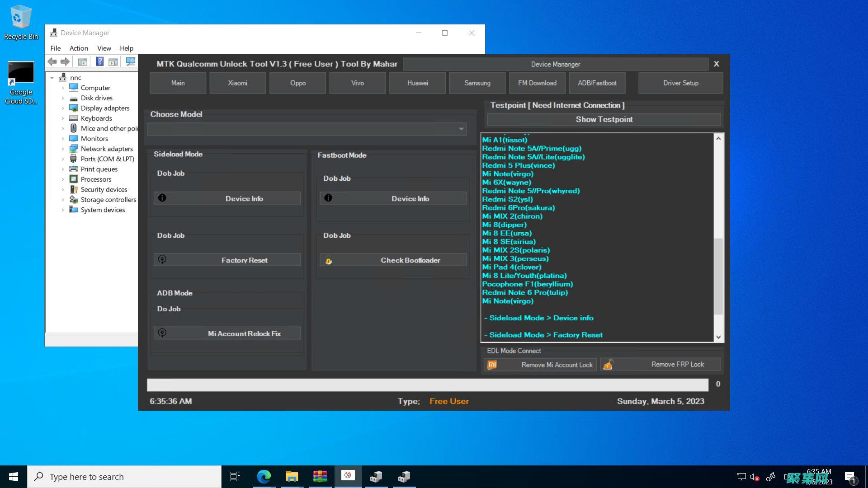Open WinRAR from the taskbar
Image resolution: width=868 pixels, height=488 pixels.
click(x=320, y=476)
